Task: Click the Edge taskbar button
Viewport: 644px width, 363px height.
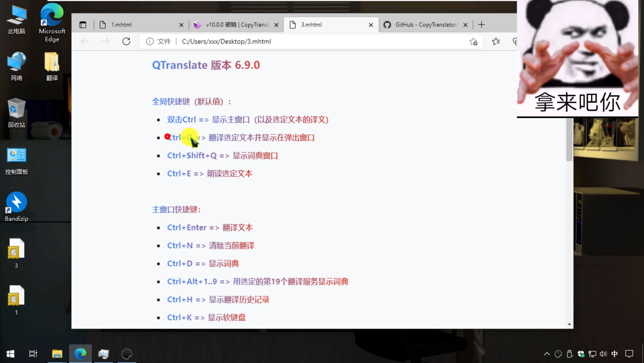Action: tap(80, 354)
